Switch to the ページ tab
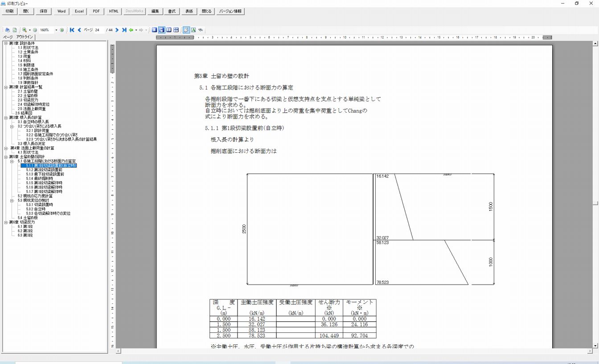 [x=8, y=37]
